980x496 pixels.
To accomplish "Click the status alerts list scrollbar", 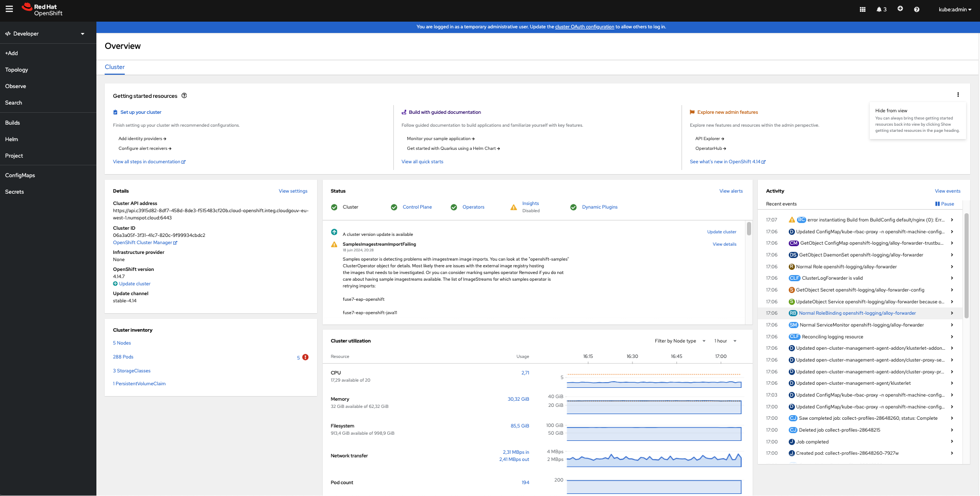I will click(749, 229).
